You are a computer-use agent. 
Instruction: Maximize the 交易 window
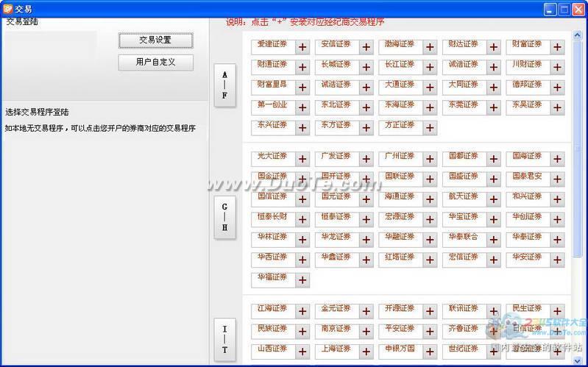[564, 10]
